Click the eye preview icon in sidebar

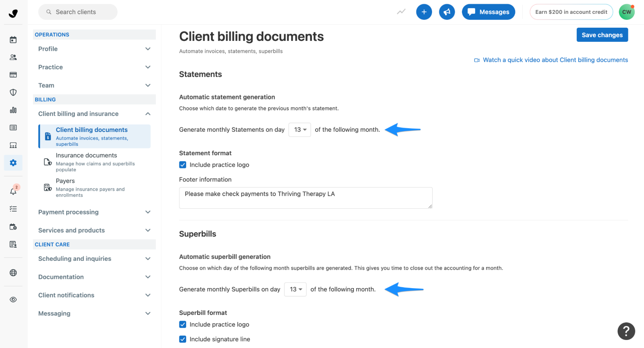coord(13,299)
